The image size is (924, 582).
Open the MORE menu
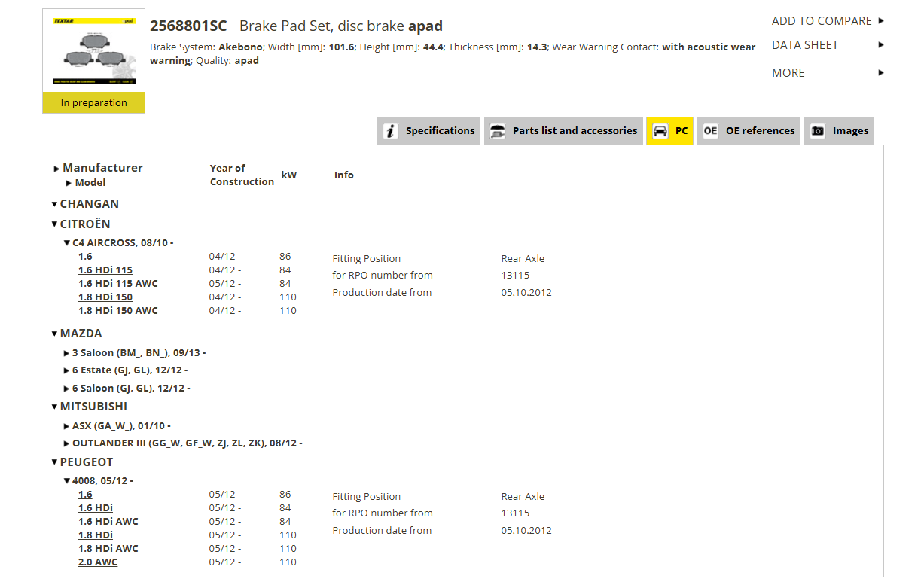point(788,73)
